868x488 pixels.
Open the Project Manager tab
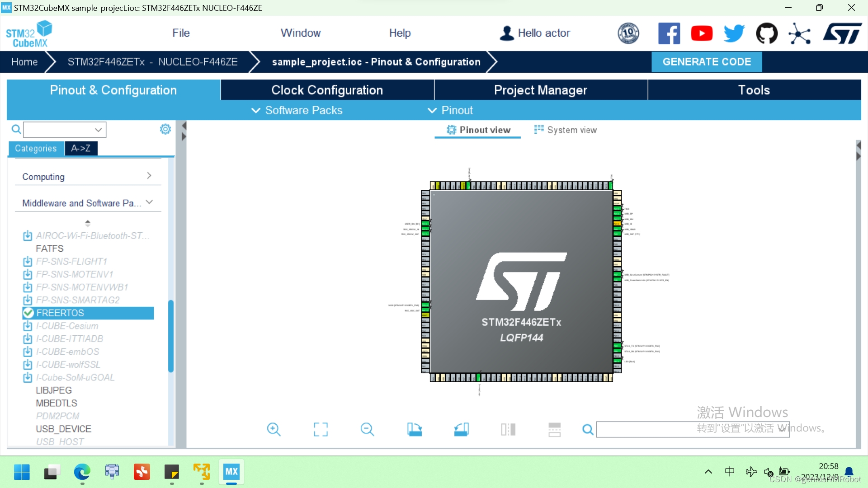coord(540,90)
